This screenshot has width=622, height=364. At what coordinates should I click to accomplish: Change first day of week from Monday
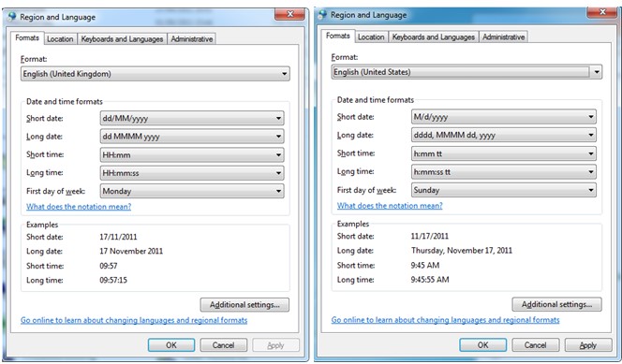192,191
